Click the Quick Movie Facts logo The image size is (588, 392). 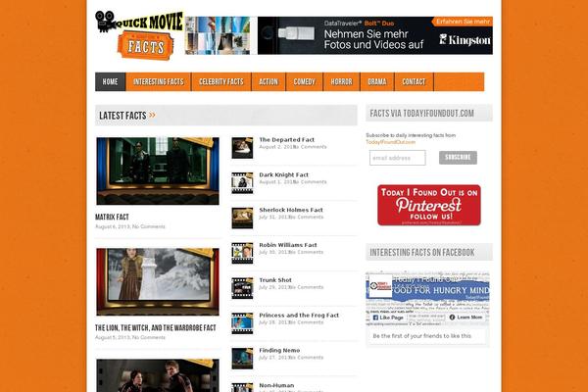pyautogui.click(x=139, y=35)
